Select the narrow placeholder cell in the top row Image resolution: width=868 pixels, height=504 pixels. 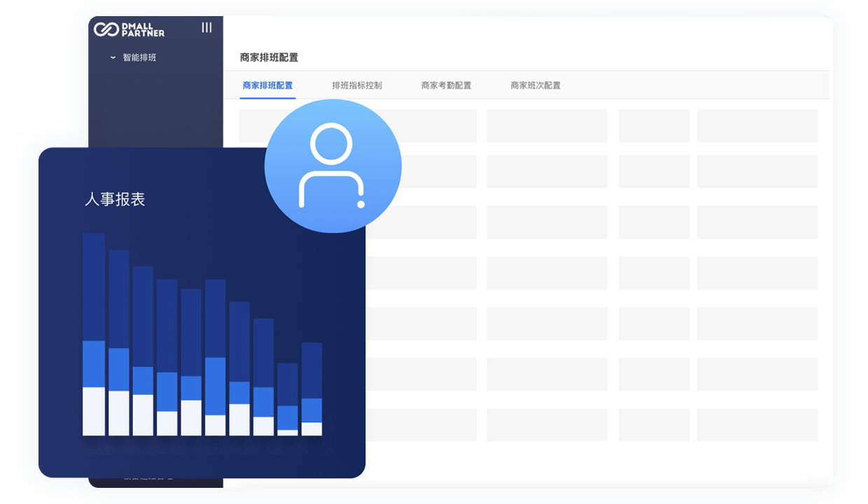click(653, 126)
